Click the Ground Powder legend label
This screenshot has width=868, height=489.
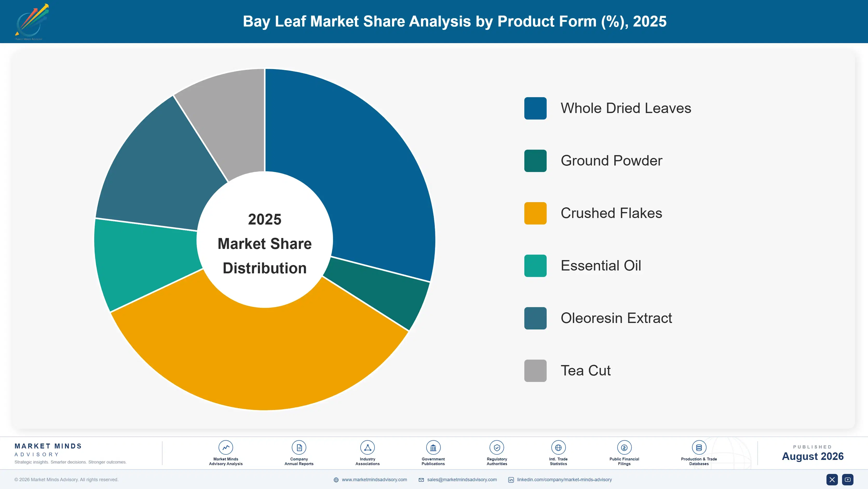pyautogui.click(x=611, y=161)
